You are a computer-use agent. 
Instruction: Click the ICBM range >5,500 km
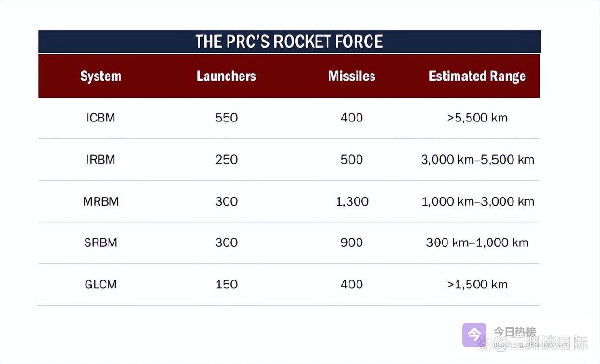pyautogui.click(x=477, y=117)
